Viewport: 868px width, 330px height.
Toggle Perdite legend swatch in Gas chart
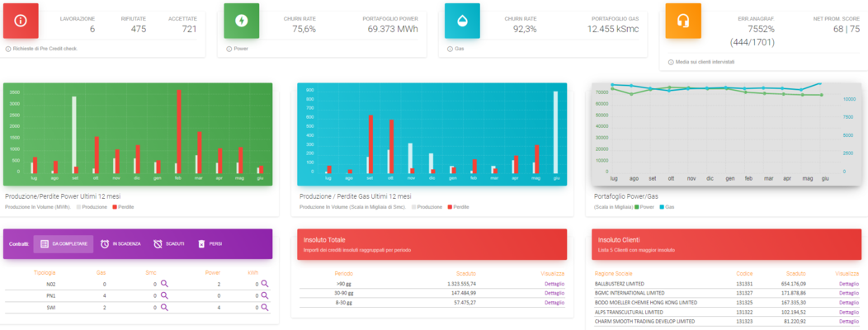click(451, 207)
